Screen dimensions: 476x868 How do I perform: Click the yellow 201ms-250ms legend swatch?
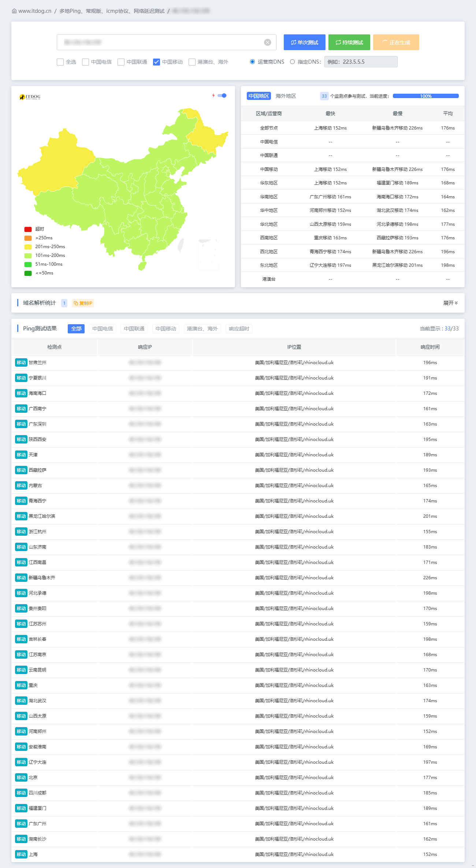pos(28,247)
